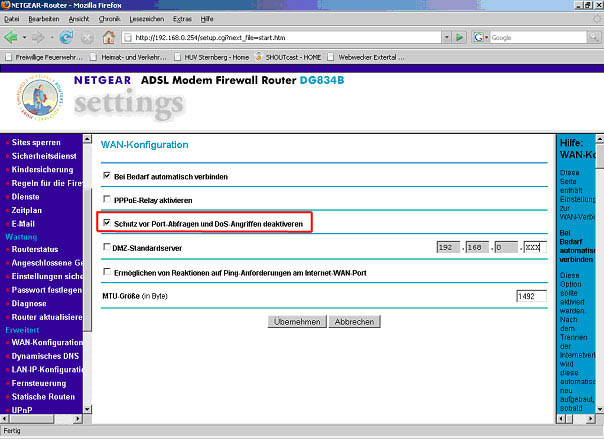Image resolution: width=604 pixels, height=439 pixels.
Task: Toggle 'Bei Bedarf automatisch verbinden' checkbox
Action: click(x=107, y=176)
